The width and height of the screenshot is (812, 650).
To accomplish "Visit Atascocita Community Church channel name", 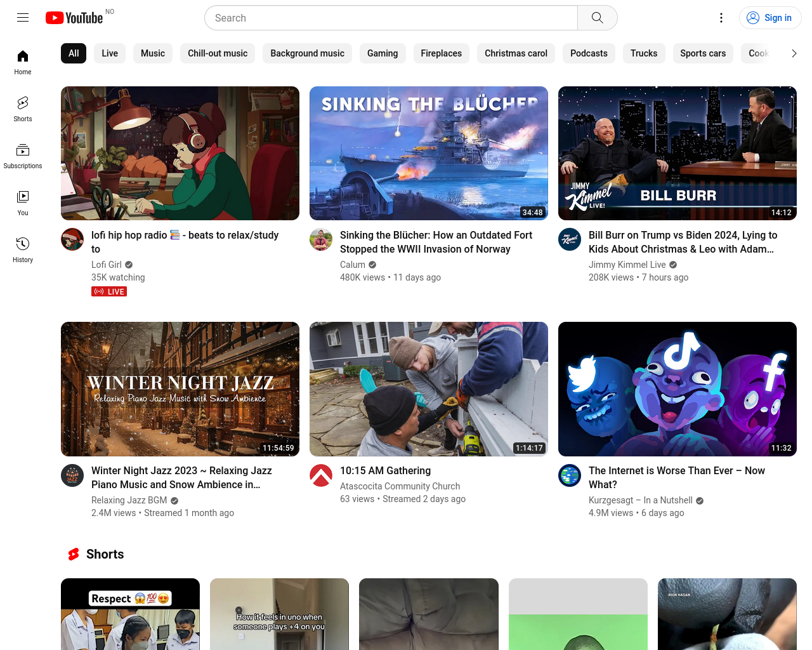I will [x=400, y=486].
